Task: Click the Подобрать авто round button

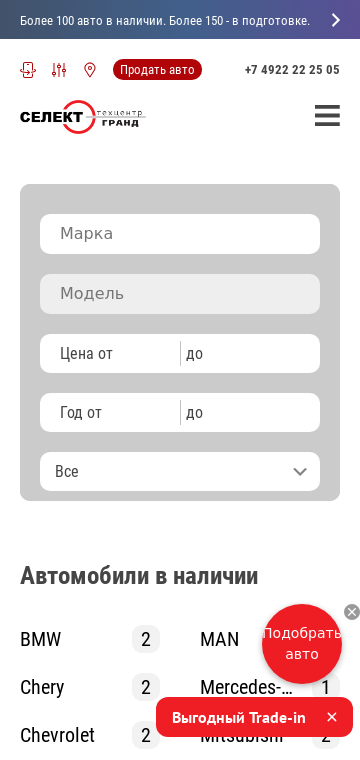Action: tap(302, 644)
